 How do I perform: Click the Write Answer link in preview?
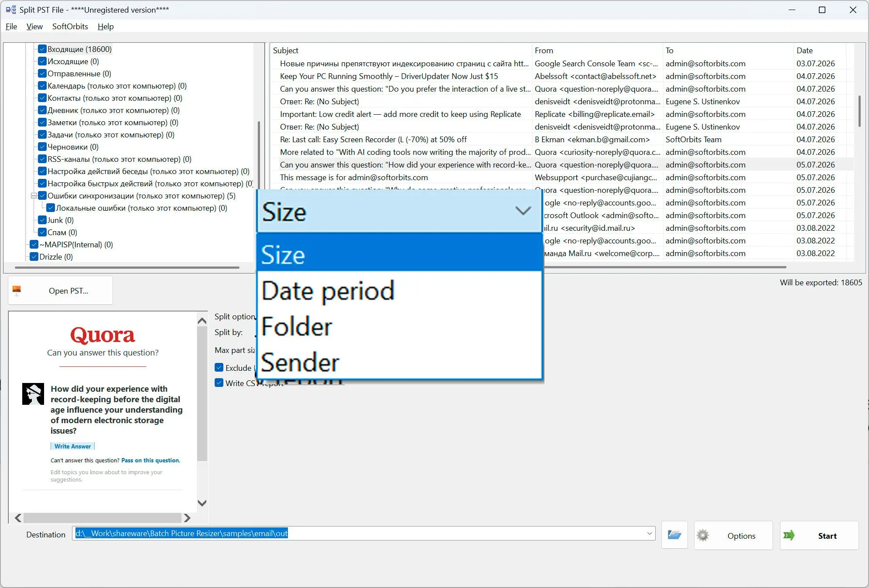coord(72,446)
